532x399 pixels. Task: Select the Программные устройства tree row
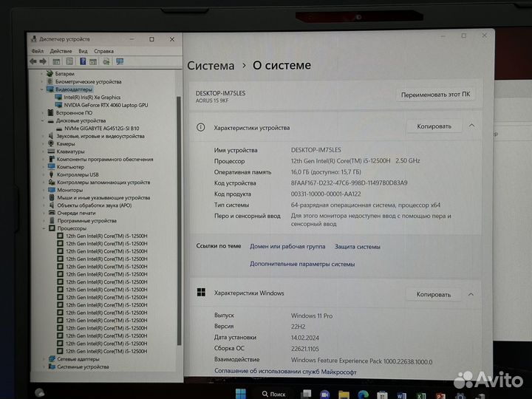[x=87, y=220]
